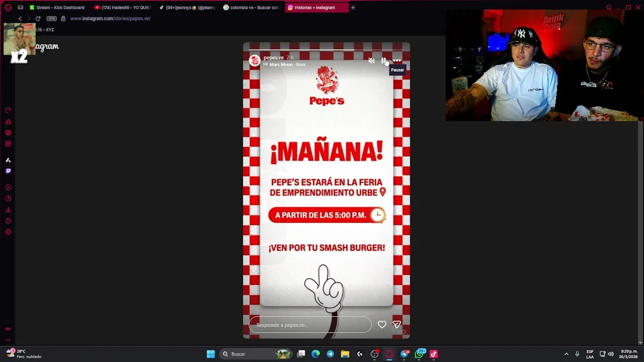
Task: Open pepes.ve profile from story header
Action: (273, 58)
